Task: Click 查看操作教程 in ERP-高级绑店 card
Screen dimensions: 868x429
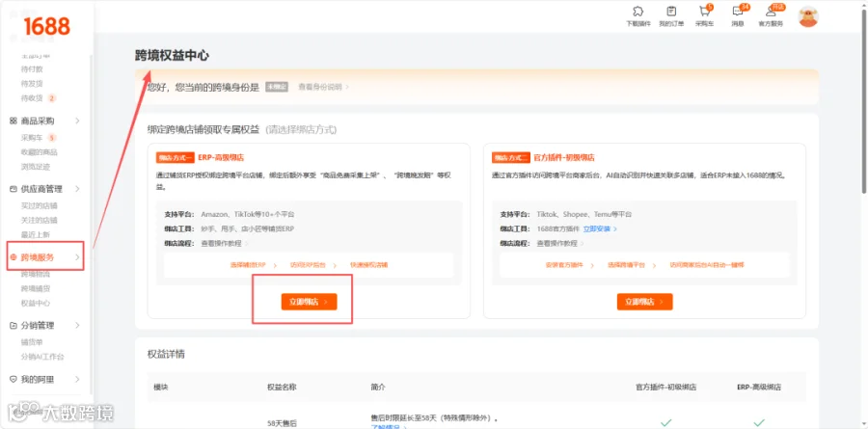Action: [x=222, y=243]
